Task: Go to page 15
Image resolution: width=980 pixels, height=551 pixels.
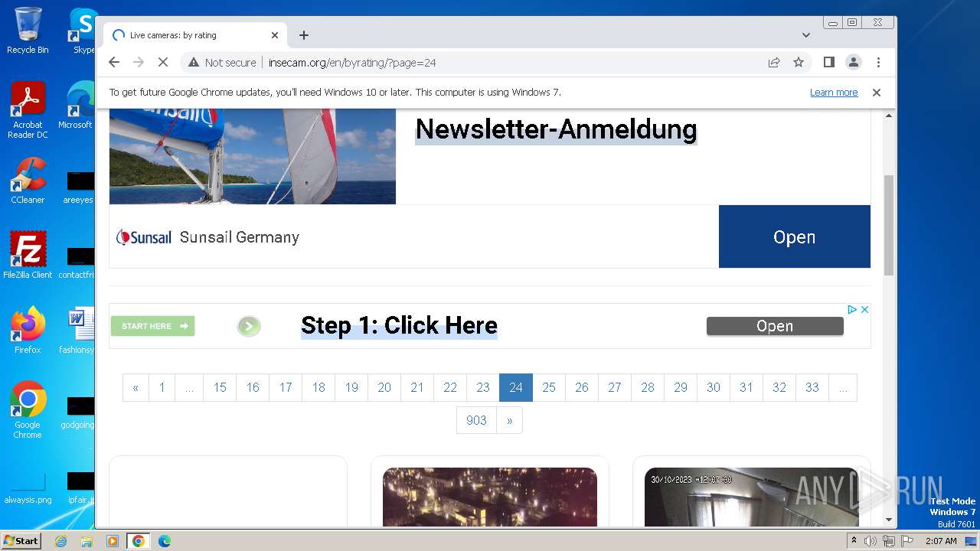Action: (x=220, y=387)
